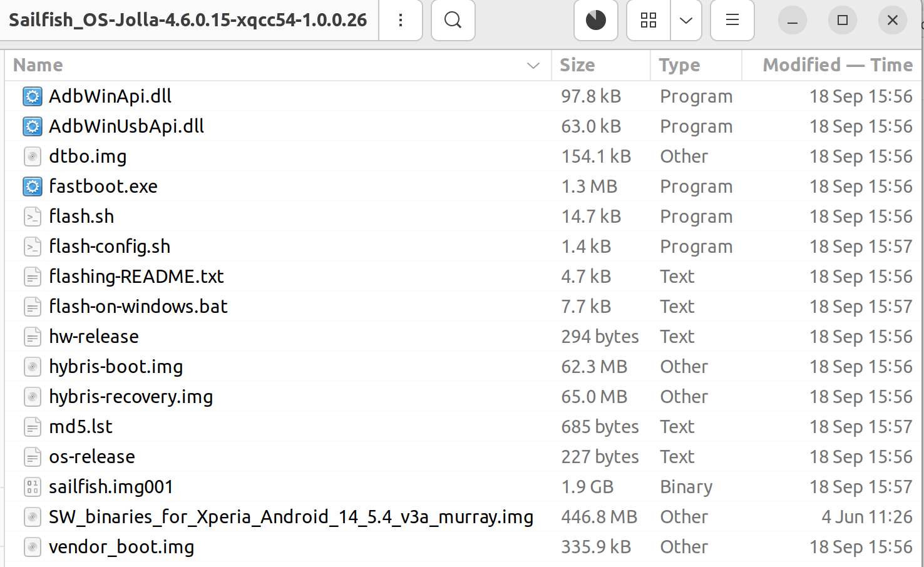Click the 446.8 MB size value

pyautogui.click(x=599, y=517)
